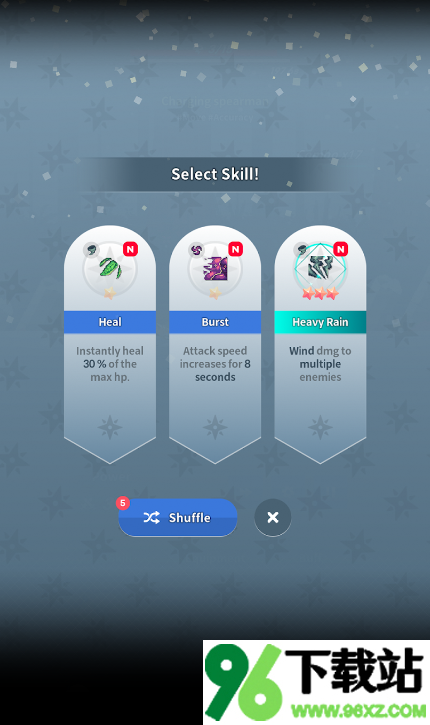Tap the red 5 counter badge on Shuffle
430x725 pixels.
pos(123,503)
